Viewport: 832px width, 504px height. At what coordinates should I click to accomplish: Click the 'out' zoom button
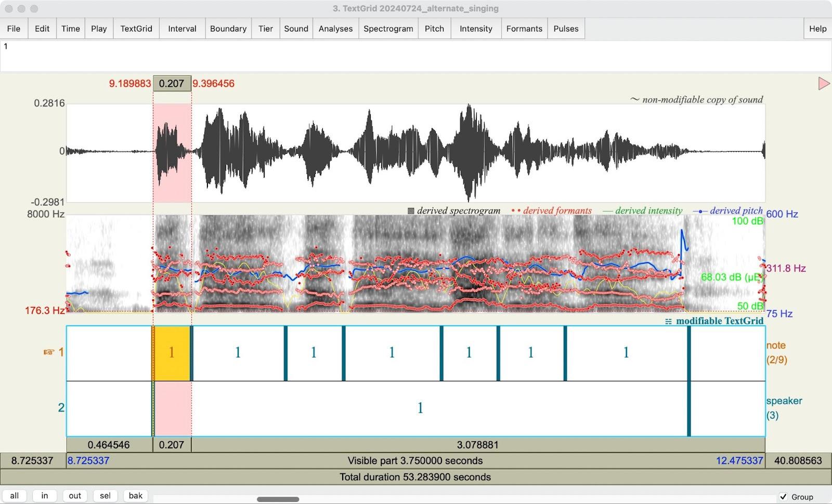pyautogui.click(x=75, y=496)
